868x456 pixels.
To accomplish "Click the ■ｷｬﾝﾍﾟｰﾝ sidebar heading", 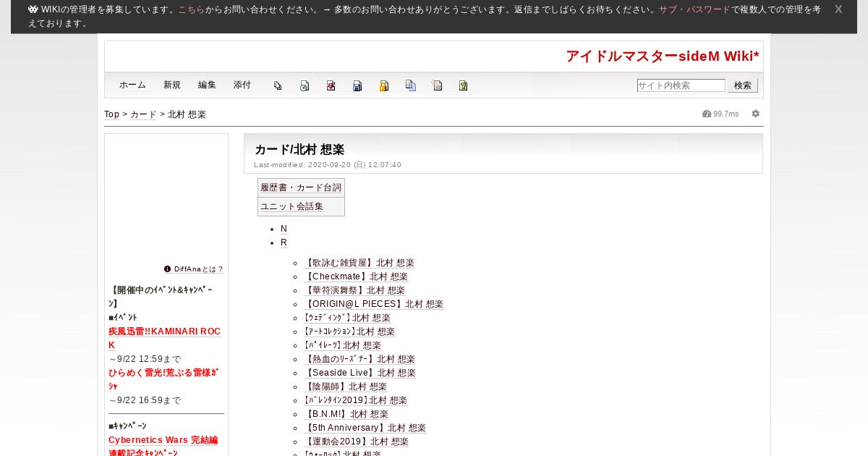I will (x=127, y=426).
